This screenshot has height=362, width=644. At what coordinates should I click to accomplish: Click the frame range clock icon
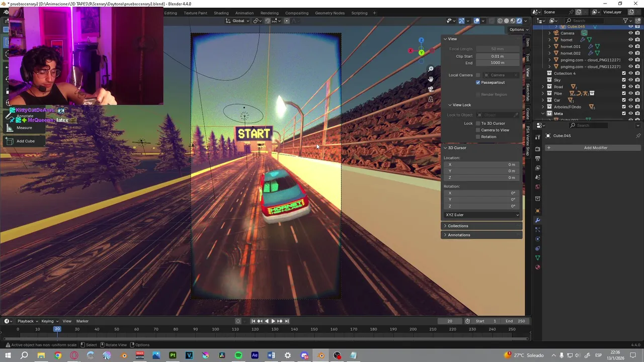[467, 321]
